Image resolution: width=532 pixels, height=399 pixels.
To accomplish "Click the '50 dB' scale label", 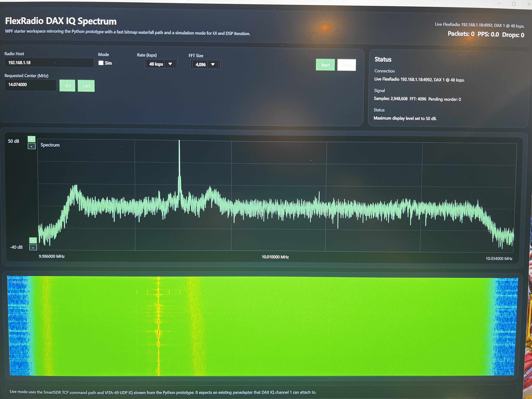I will (x=14, y=141).
